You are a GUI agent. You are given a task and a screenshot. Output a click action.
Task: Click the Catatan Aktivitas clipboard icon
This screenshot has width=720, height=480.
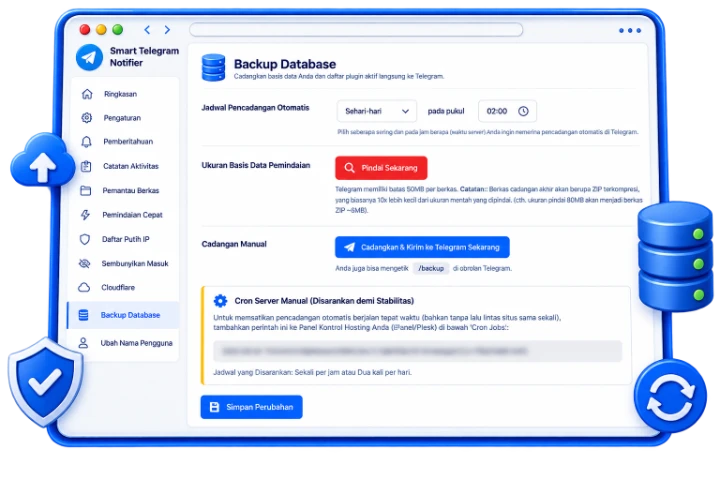(86, 166)
